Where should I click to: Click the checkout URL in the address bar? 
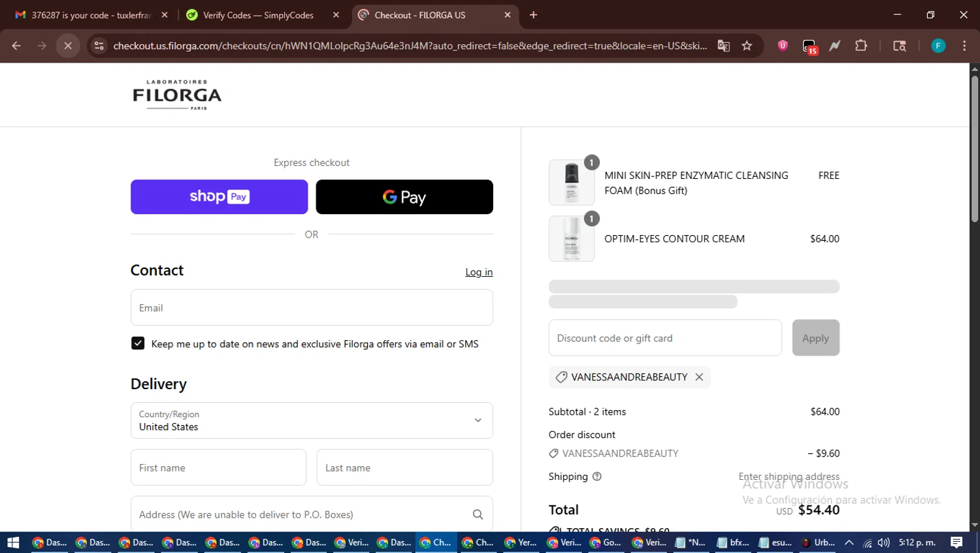tap(410, 46)
